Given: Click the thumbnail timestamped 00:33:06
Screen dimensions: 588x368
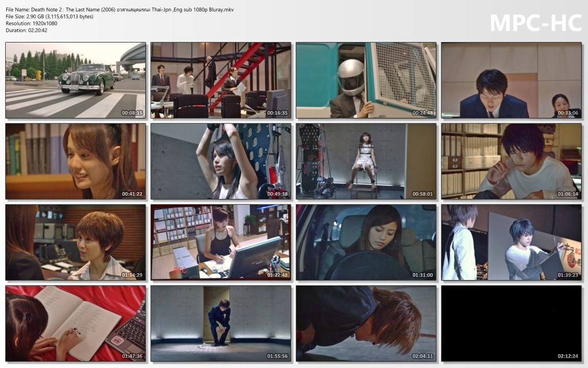Looking at the screenshot, I should [x=511, y=80].
